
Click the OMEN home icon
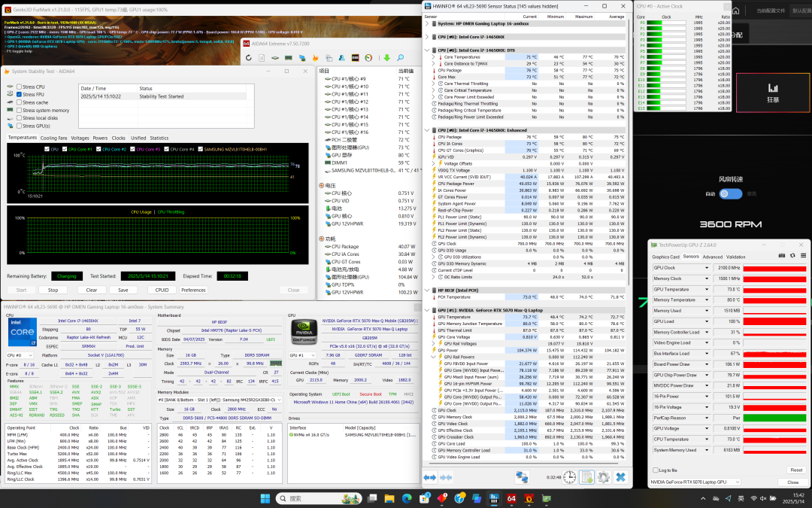[736, 11]
